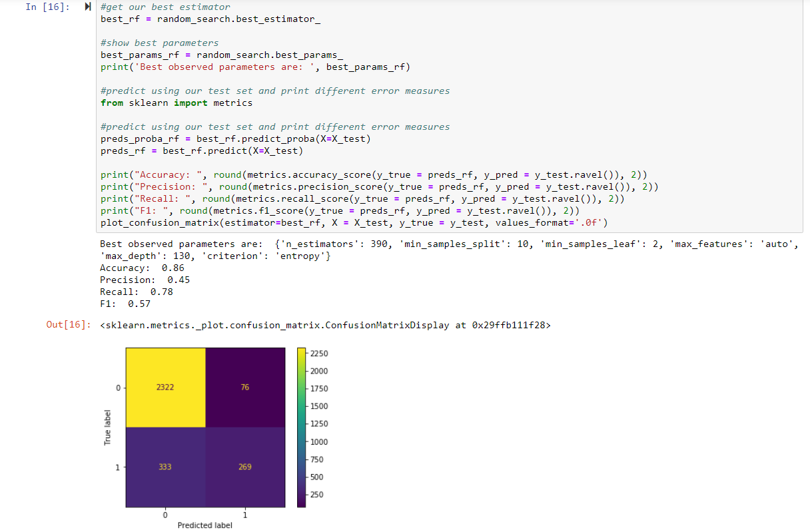Screen dimensions: 810x532
Task: Click the confusion matrix cell showing 76
Action: tap(244, 388)
